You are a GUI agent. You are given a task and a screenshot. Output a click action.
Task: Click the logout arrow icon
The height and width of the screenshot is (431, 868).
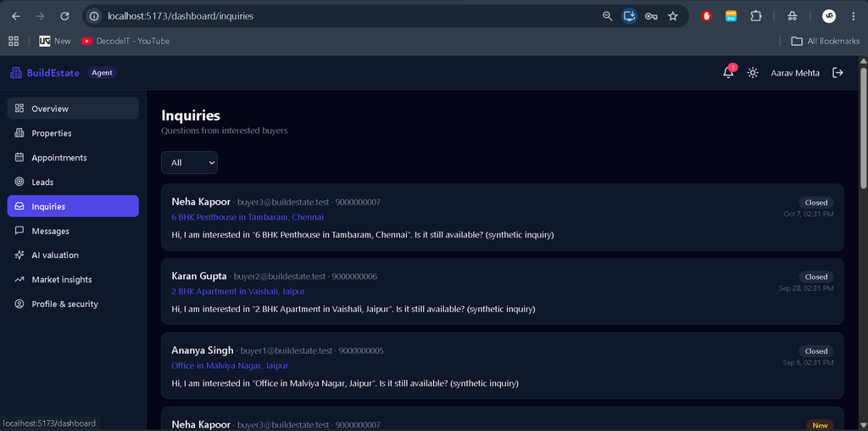pos(838,73)
